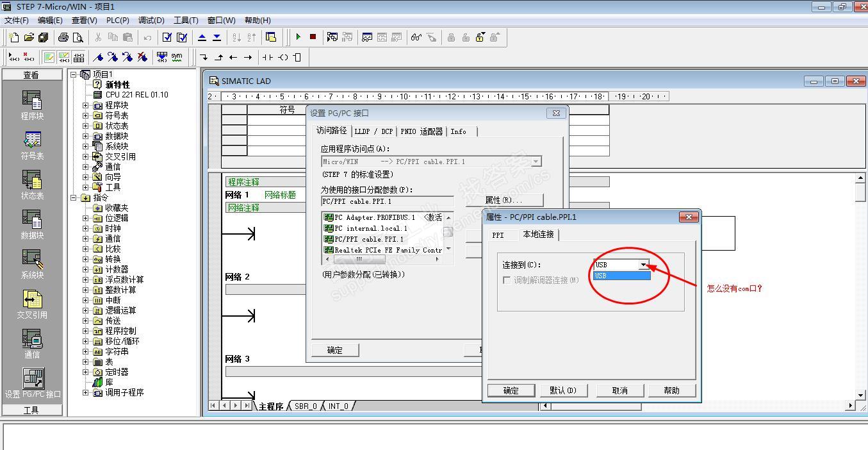Switch to the LLDP / DCP tab
Viewport: 868px width, 450px height.
point(374,131)
